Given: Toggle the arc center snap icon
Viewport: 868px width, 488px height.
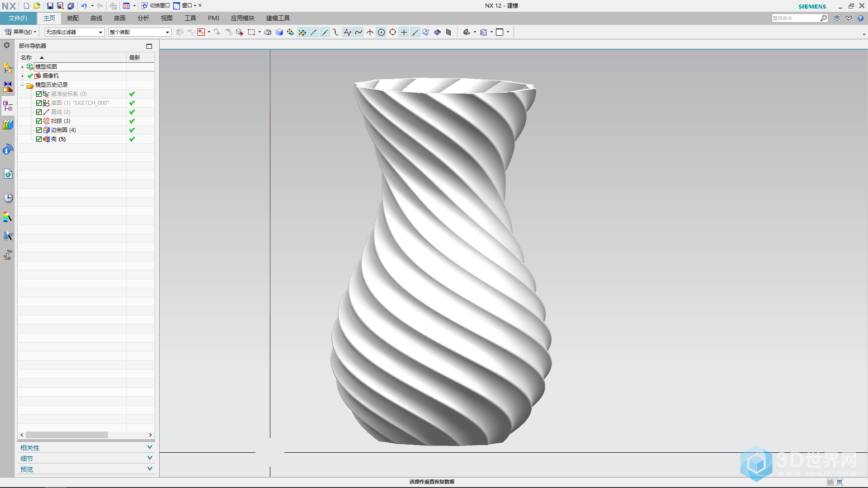Looking at the screenshot, I should click(381, 32).
